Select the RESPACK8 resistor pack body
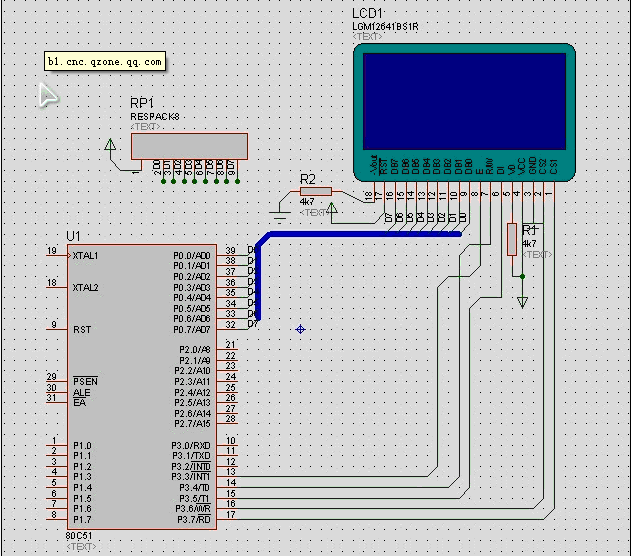Image resolution: width=631 pixels, height=556 pixels. pos(189,147)
